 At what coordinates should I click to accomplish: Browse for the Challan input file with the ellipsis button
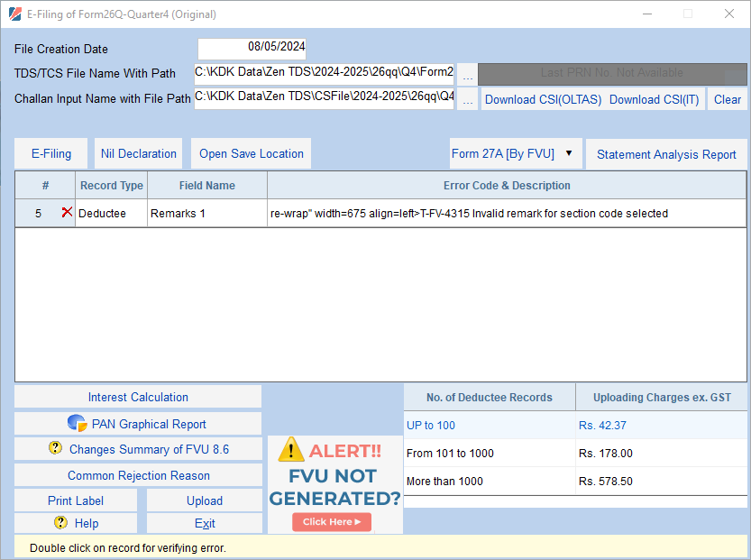pyautogui.click(x=467, y=99)
